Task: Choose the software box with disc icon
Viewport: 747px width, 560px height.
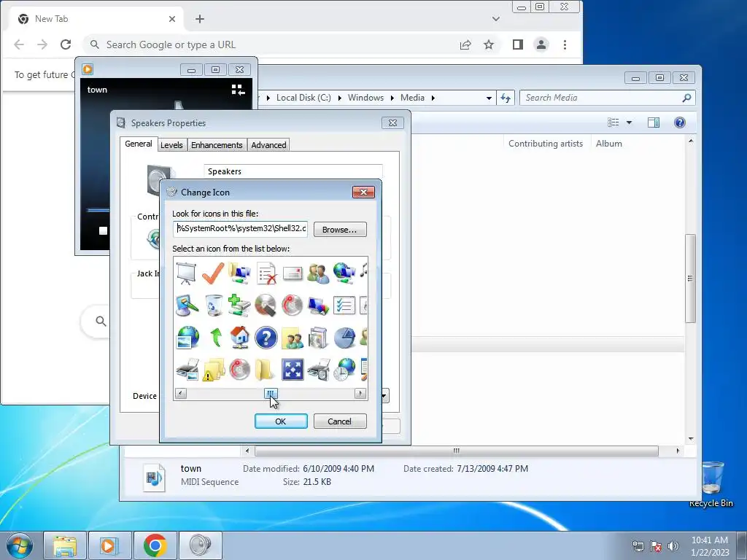Action: [x=318, y=338]
